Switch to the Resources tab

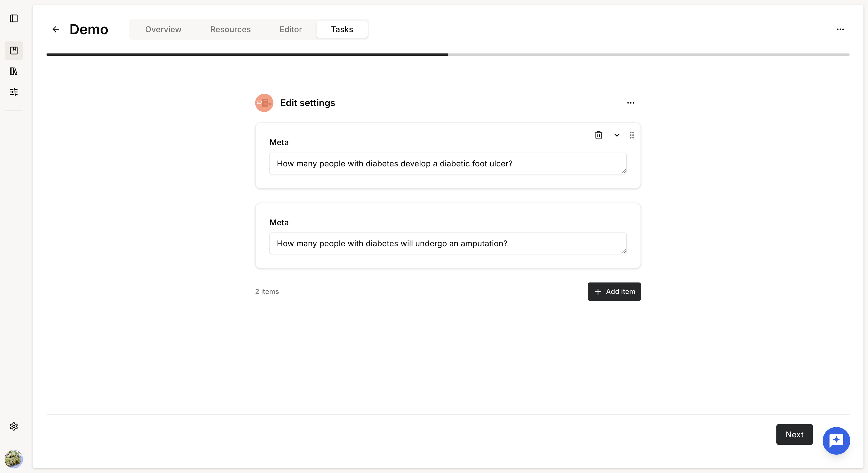tap(230, 29)
